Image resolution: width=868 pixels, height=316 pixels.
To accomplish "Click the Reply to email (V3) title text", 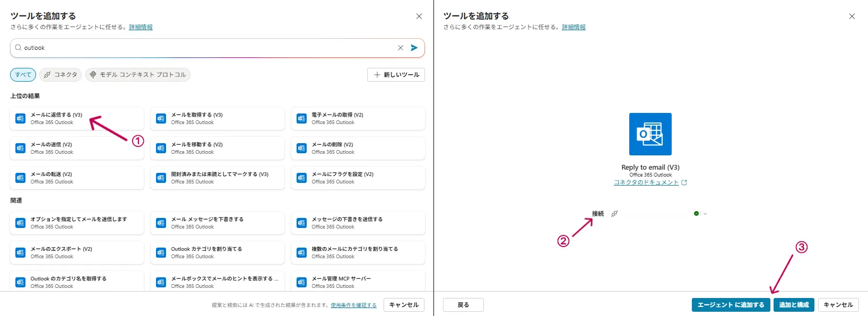I will [650, 168].
